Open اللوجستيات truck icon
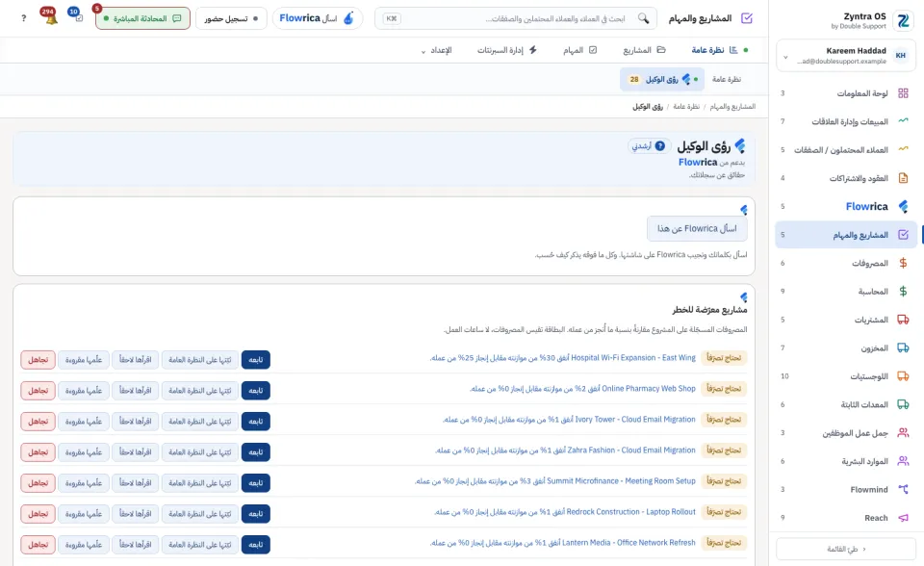Viewport: 924px width, 566px height. [x=903, y=376]
